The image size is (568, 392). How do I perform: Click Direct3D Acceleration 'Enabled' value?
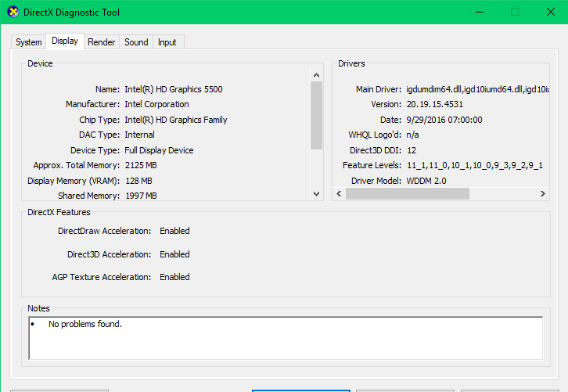tap(174, 254)
